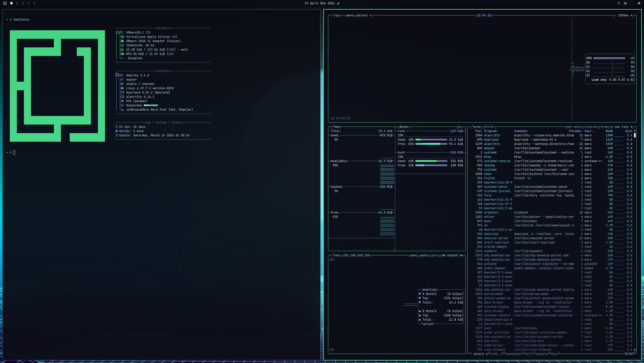Click right arrow next to cpu lazy sorting
This screenshot has height=363, width=644.
click(x=631, y=127)
